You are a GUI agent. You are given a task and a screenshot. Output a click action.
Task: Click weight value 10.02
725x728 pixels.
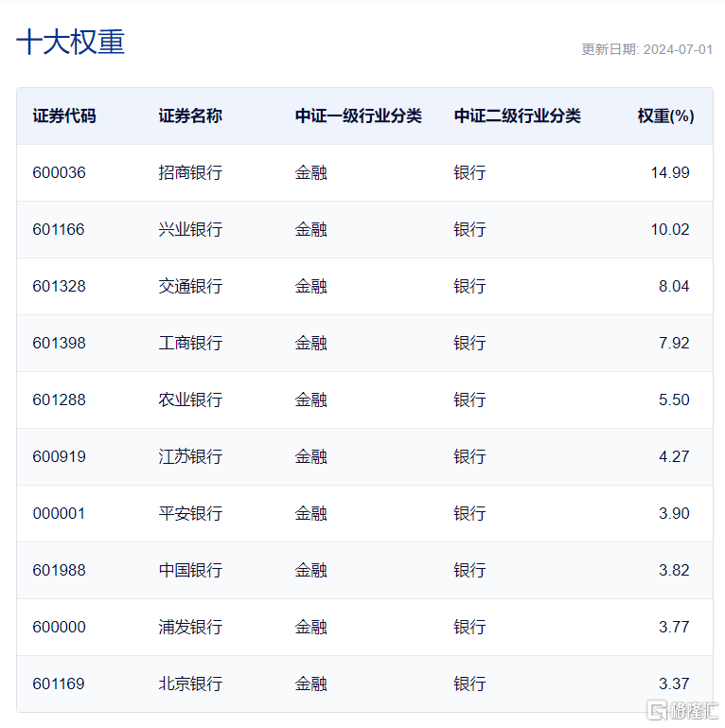670,229
